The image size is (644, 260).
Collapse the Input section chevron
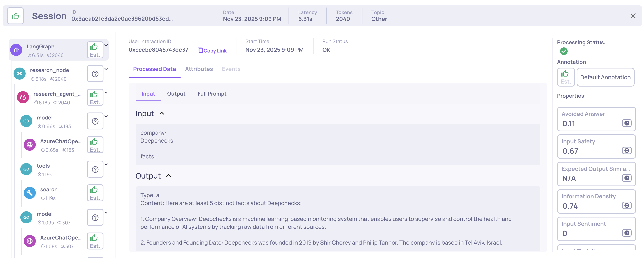pyautogui.click(x=162, y=113)
